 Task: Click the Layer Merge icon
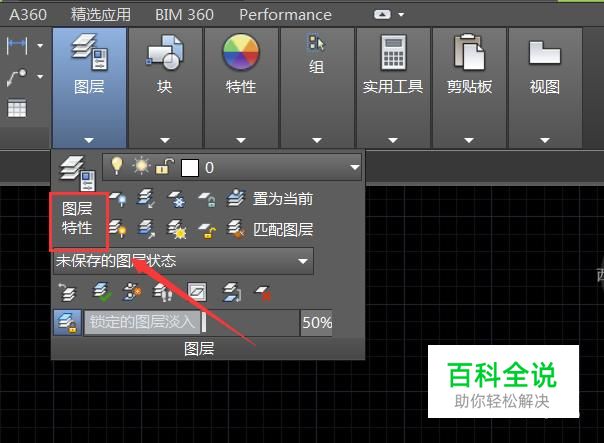232,292
